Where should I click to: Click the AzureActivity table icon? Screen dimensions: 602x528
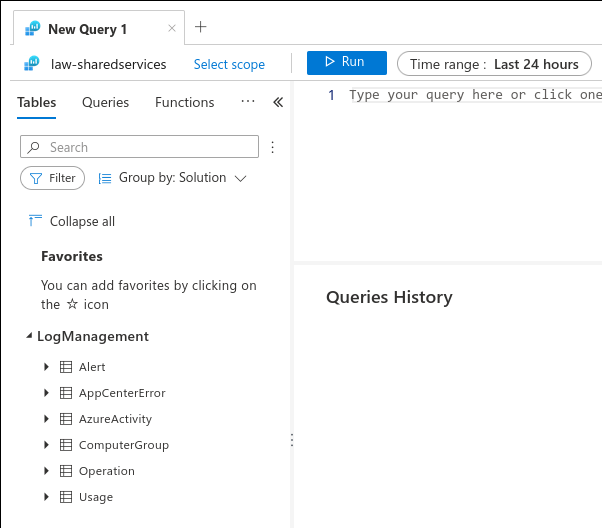coord(66,419)
